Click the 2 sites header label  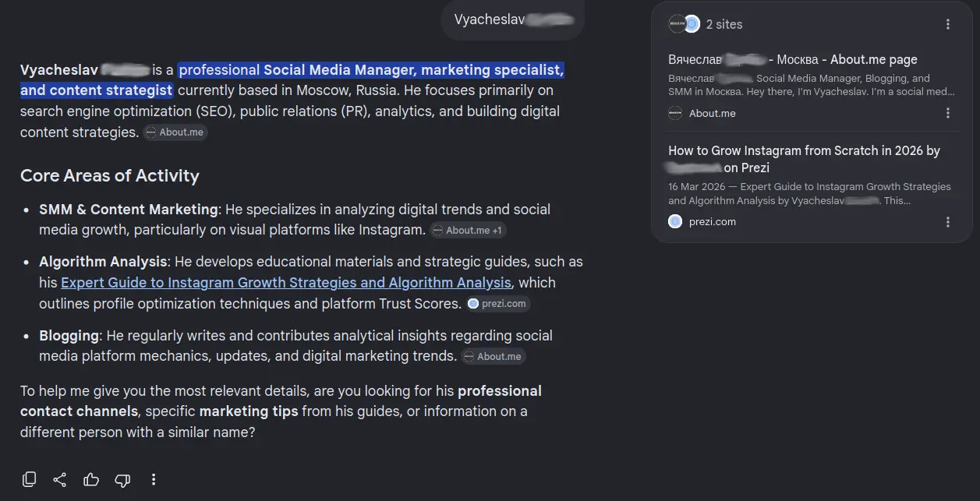724,24
